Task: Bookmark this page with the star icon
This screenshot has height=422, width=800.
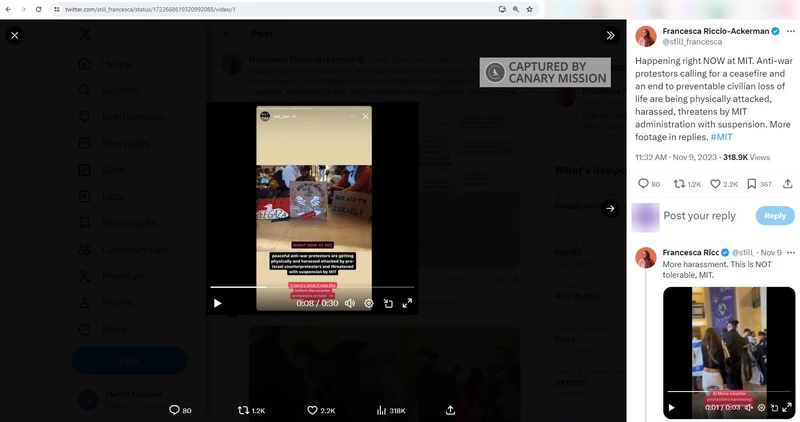Action: [529, 9]
